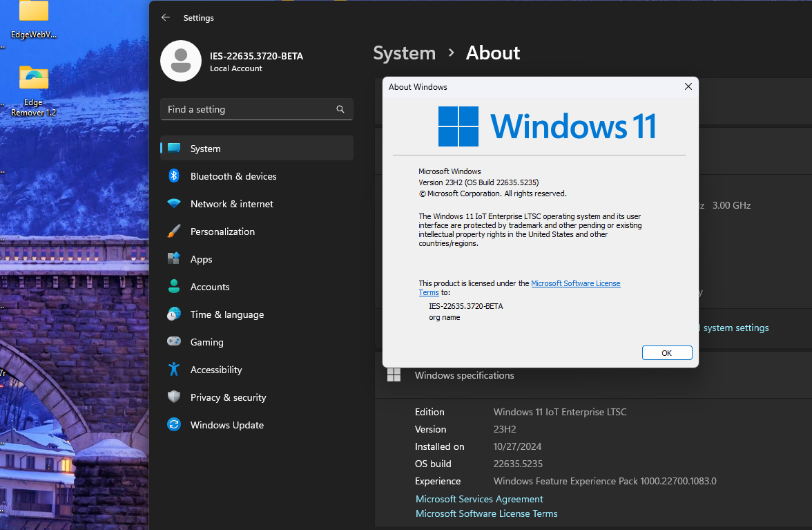Click OK in About Windows dialog
The width and height of the screenshot is (812, 530).
667,353
